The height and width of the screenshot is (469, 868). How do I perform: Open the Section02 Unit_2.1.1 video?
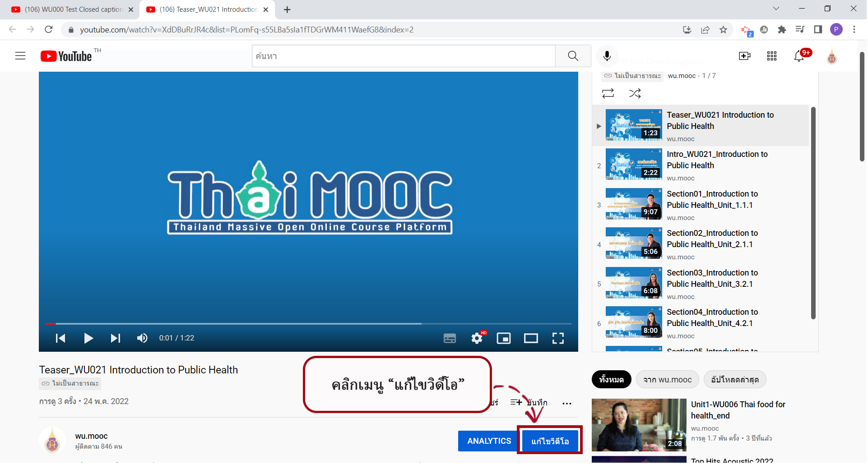click(701, 244)
